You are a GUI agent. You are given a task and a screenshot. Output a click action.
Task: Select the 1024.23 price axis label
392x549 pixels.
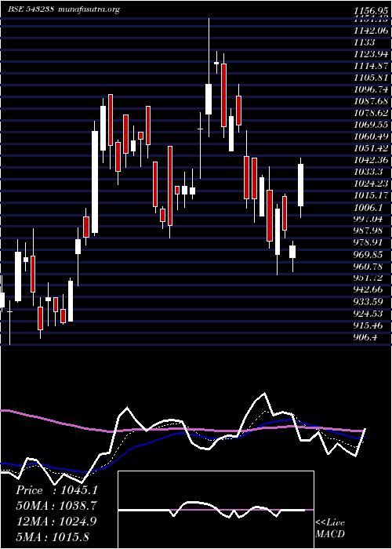click(372, 184)
